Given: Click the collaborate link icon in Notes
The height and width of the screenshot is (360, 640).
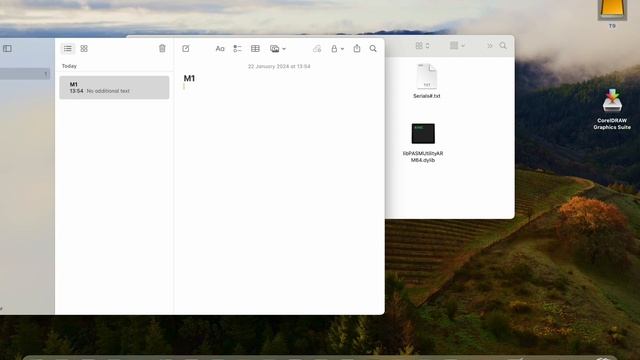Looking at the screenshot, I should [317, 49].
